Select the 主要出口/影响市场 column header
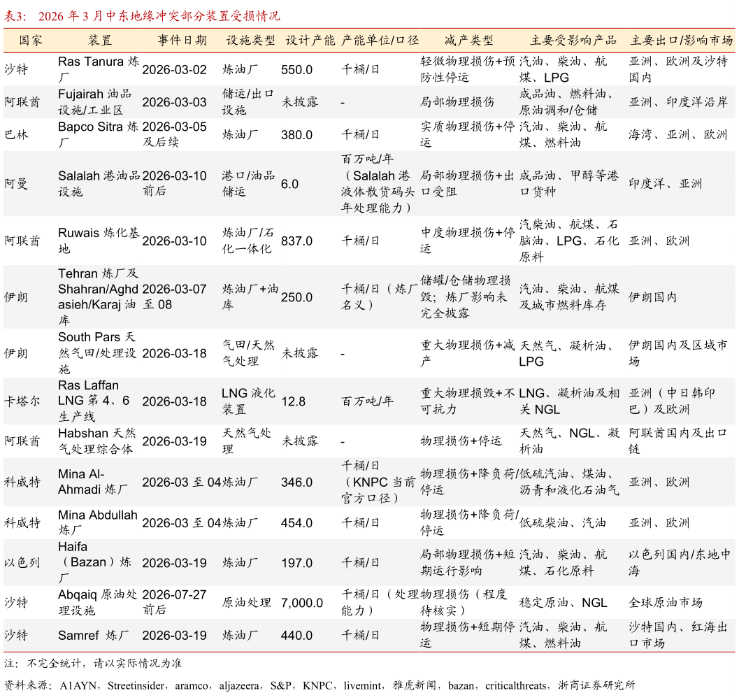The height and width of the screenshot is (700, 739). (682, 41)
